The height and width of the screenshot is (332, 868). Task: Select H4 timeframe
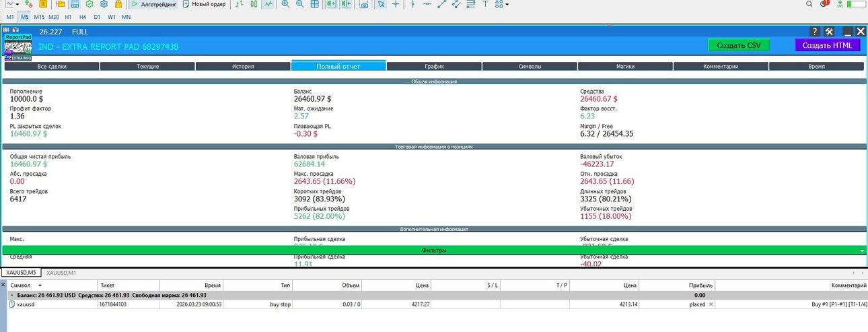pos(83,17)
